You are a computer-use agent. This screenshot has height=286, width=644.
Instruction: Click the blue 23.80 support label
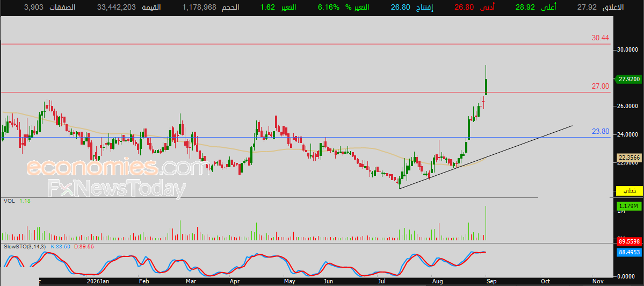[x=600, y=132]
